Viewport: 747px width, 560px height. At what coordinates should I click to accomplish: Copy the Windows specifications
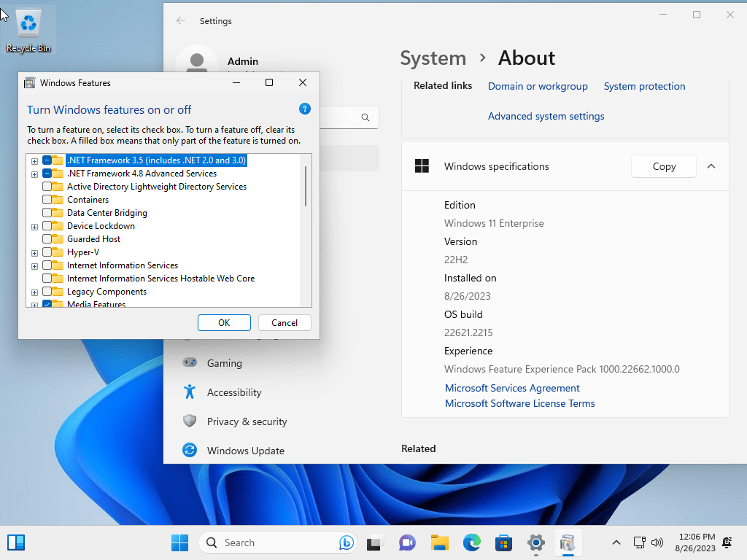(x=664, y=166)
